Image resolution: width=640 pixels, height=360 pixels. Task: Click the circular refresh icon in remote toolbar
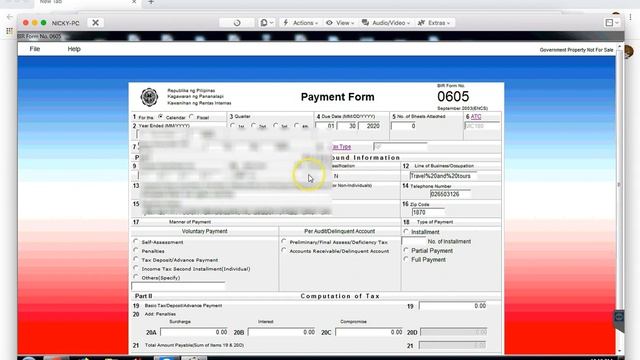click(x=237, y=23)
